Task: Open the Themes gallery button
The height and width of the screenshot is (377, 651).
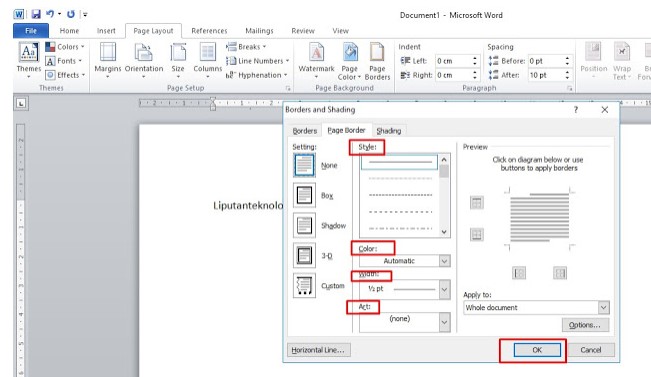Action: [28, 60]
